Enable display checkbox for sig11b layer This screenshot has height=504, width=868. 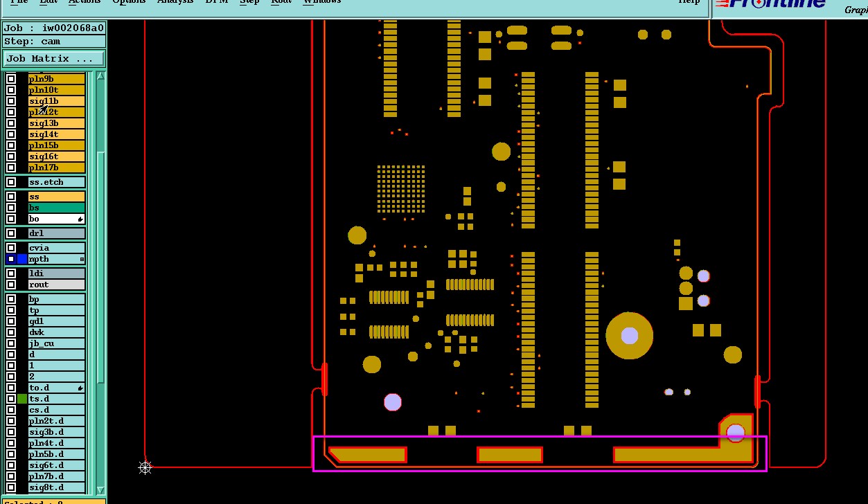point(11,101)
